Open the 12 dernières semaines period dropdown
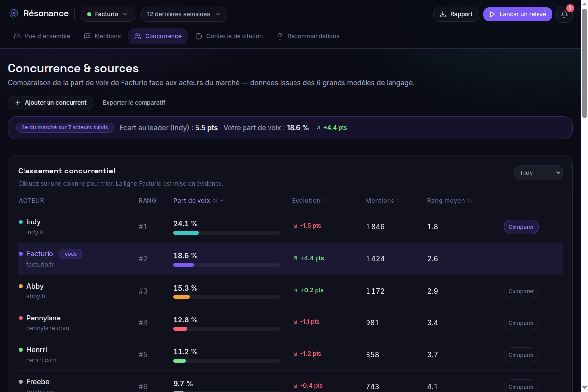 184,14
